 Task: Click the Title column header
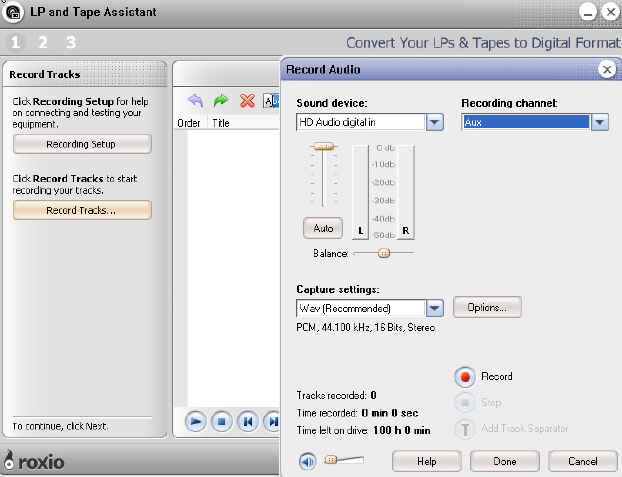(221, 123)
